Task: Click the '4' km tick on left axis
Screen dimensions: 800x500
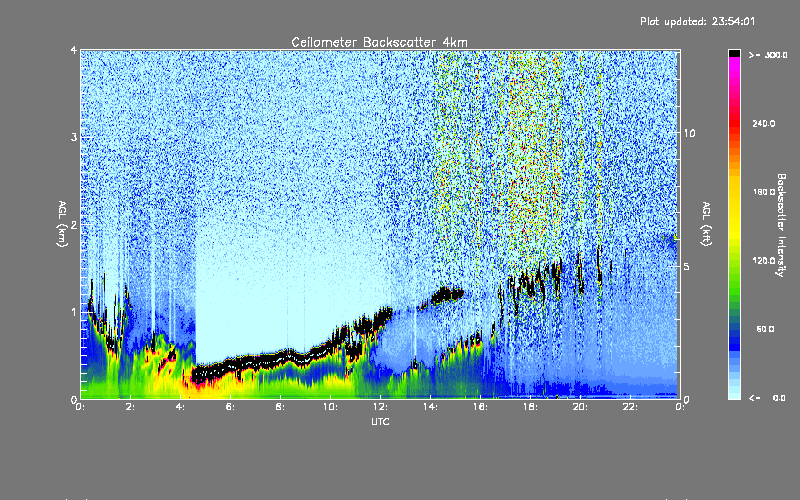Action: 74,51
